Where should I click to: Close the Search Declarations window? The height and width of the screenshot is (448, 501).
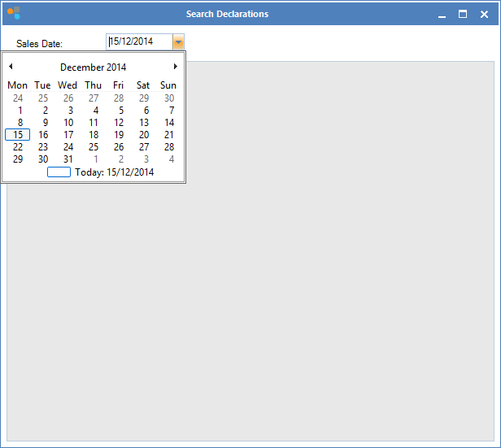tap(484, 14)
